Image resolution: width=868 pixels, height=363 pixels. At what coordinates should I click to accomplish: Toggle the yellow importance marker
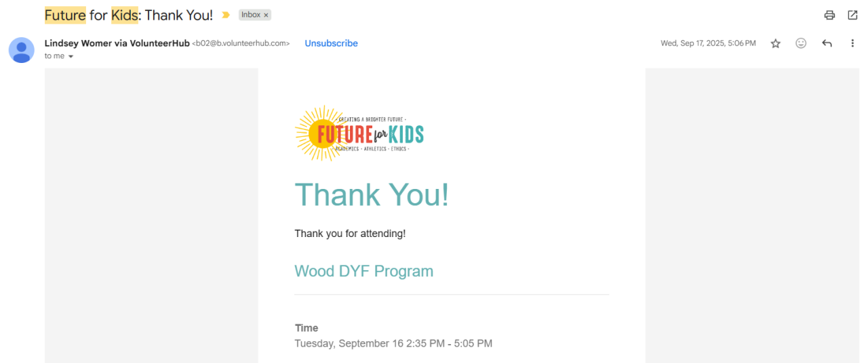pos(226,15)
